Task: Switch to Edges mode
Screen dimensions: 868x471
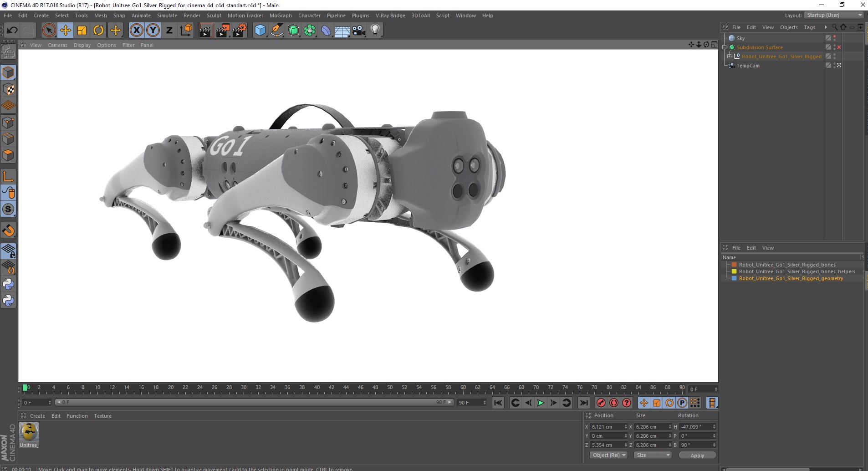Action: tap(8, 139)
